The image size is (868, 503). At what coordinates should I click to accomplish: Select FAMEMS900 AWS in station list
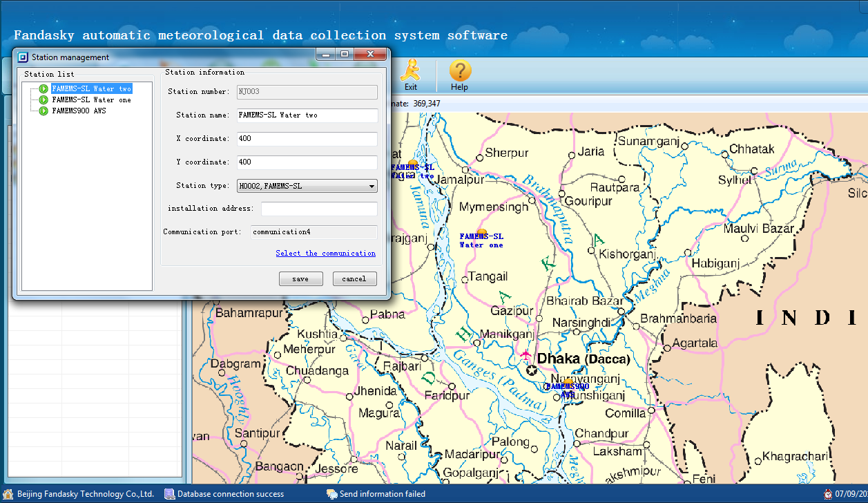tap(79, 111)
